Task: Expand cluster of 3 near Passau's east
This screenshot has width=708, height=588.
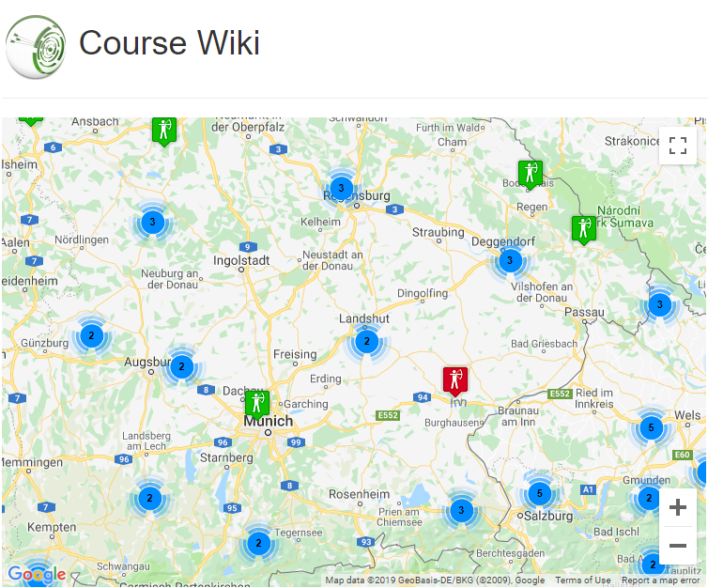Action: point(660,304)
